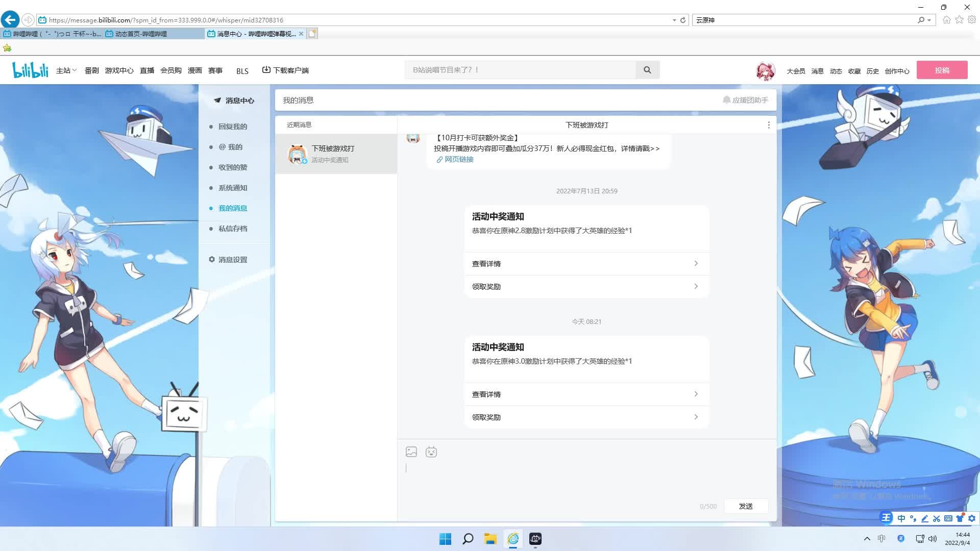This screenshot has height=551, width=980.
Task: Click the image upload icon in chat box
Action: 411,452
